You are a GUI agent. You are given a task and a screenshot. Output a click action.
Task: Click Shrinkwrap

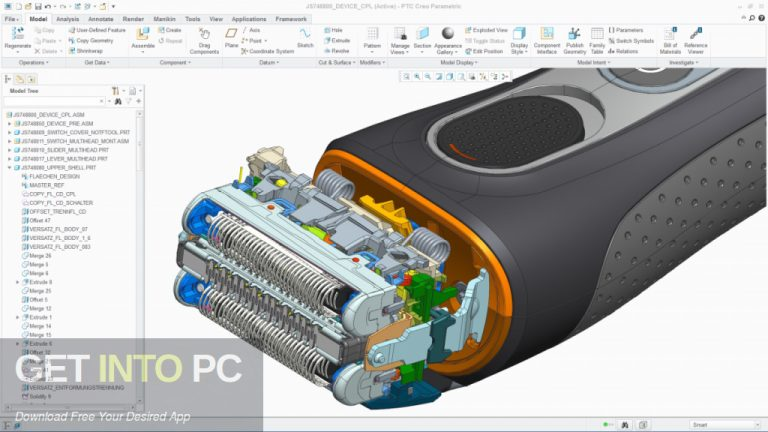point(86,51)
